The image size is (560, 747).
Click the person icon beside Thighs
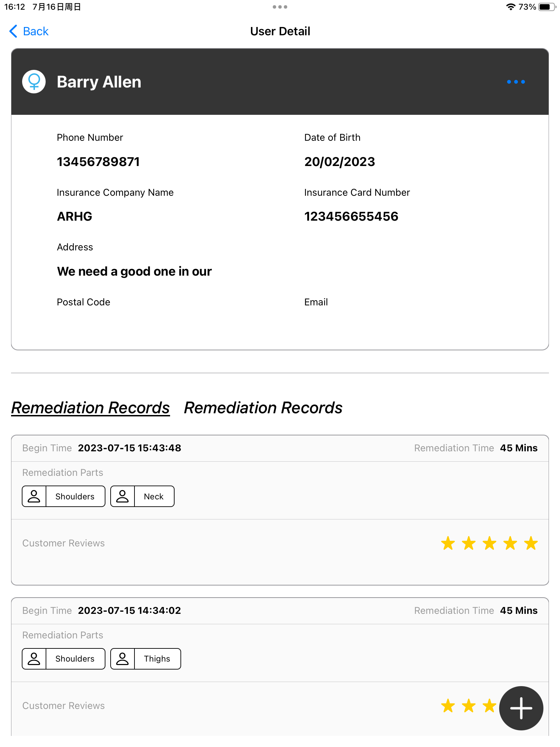point(122,659)
